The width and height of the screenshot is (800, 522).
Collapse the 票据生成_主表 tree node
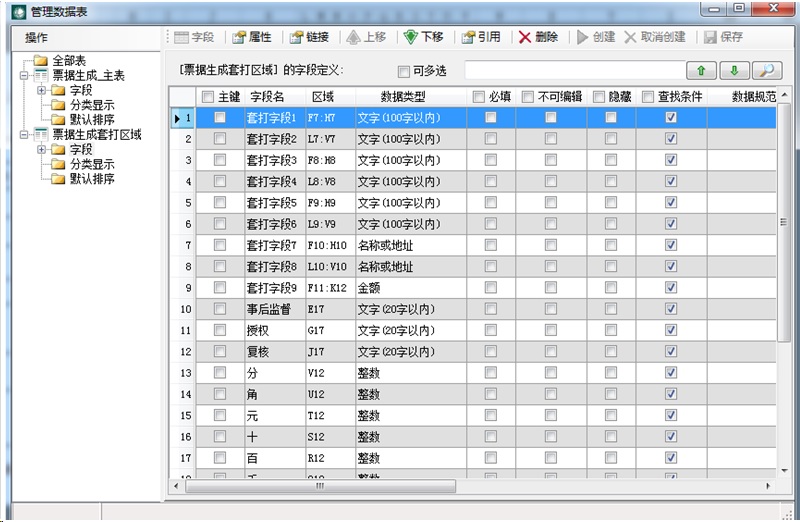(x=25, y=76)
